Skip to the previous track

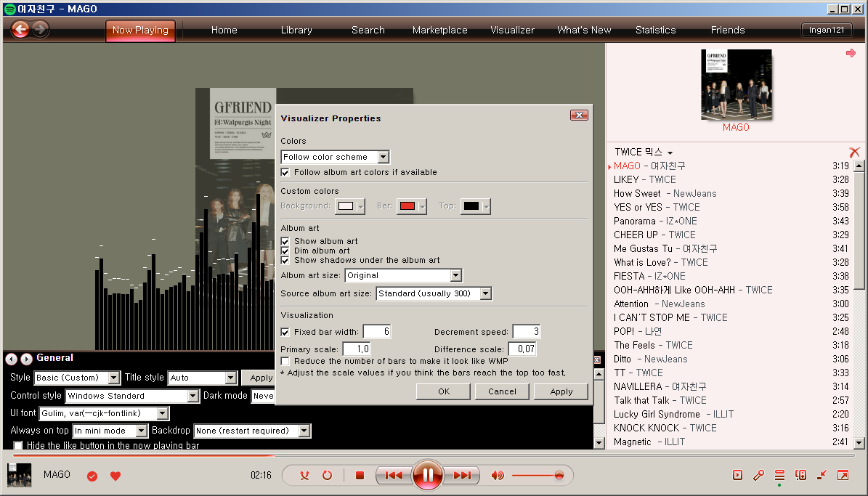[x=394, y=475]
